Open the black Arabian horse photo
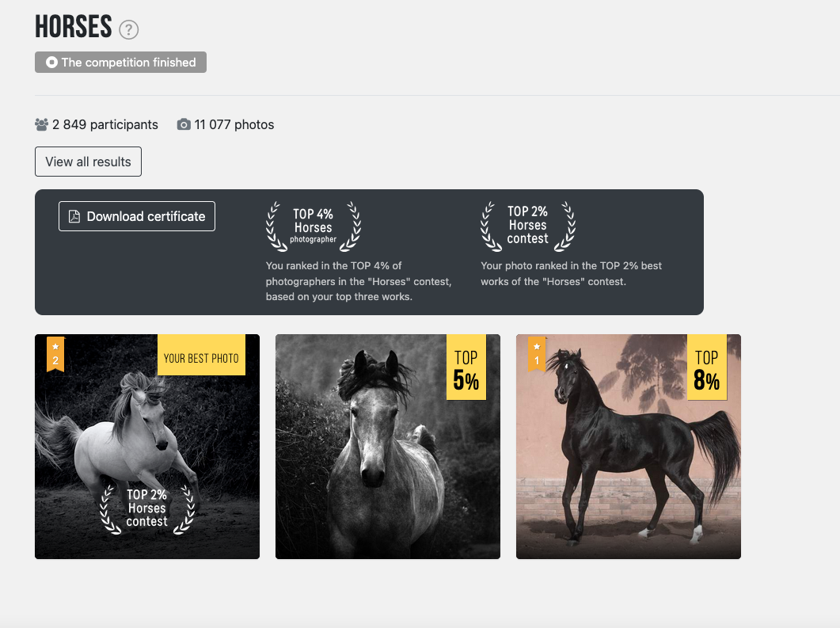Viewport: 840px width, 628px height. click(x=629, y=447)
